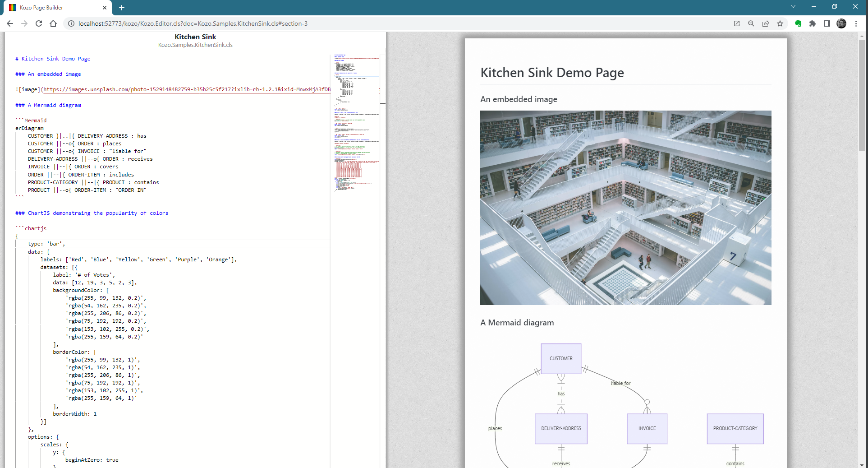Click the CUSTOMER entity box

pyautogui.click(x=561, y=358)
